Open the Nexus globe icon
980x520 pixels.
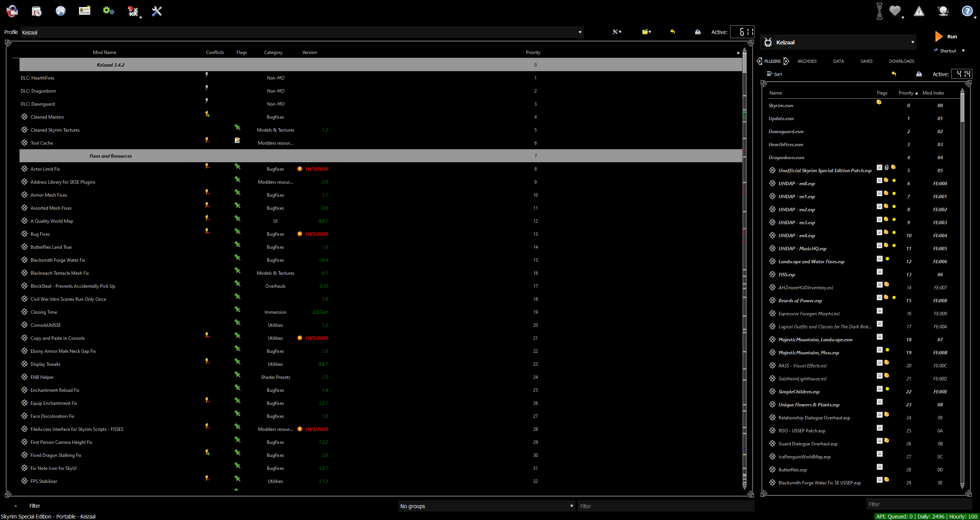coord(60,11)
